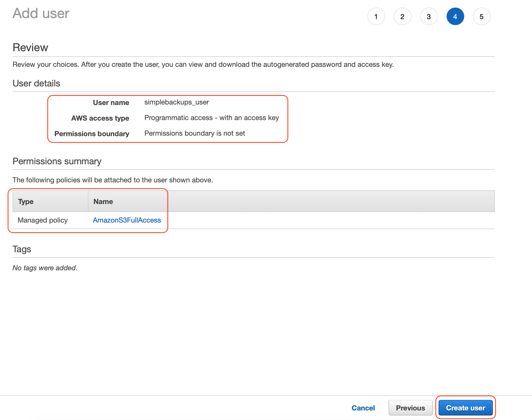Click the Review section heading
Image resolution: width=532 pixels, height=420 pixels.
click(x=30, y=47)
